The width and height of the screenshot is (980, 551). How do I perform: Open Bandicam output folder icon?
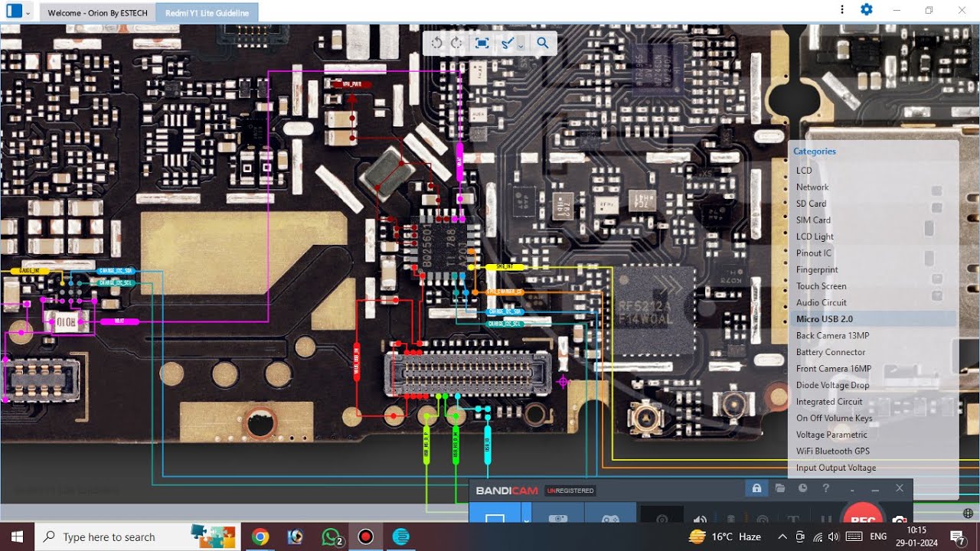779,488
